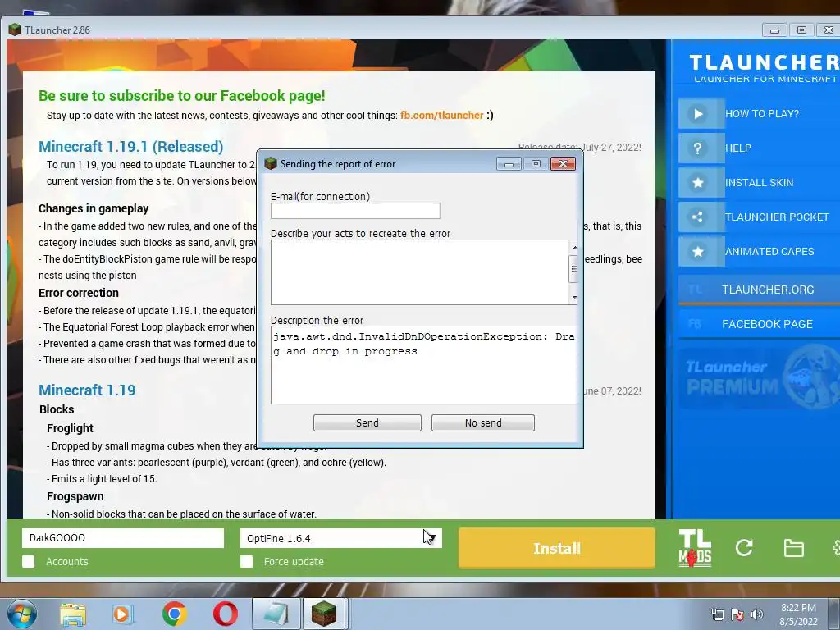The height and width of the screenshot is (630, 840).
Task: Launch Google Chrome from the taskbar
Action: point(175,614)
